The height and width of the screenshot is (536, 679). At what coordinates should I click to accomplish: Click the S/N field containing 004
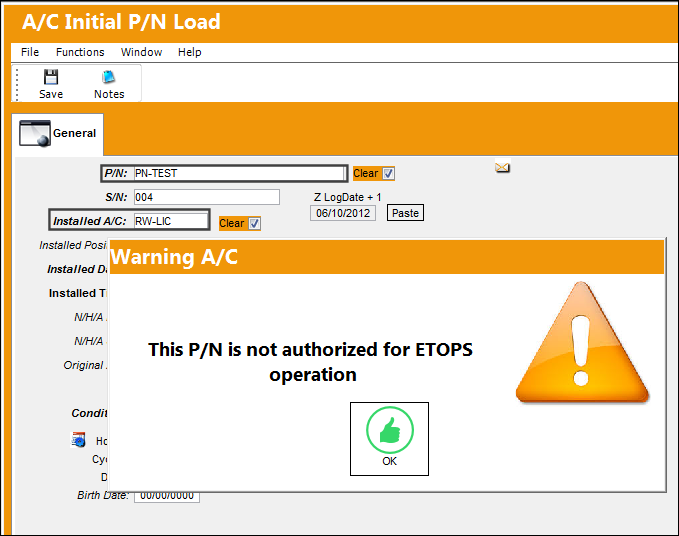click(207, 197)
